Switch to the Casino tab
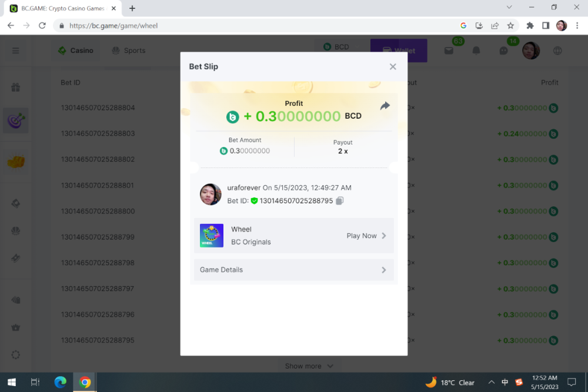The height and width of the screenshot is (392, 588). click(x=75, y=51)
